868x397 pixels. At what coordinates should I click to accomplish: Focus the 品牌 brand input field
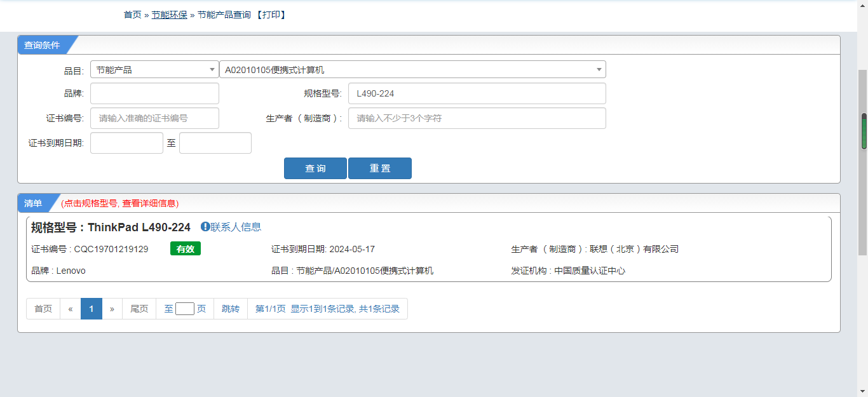[x=154, y=93]
